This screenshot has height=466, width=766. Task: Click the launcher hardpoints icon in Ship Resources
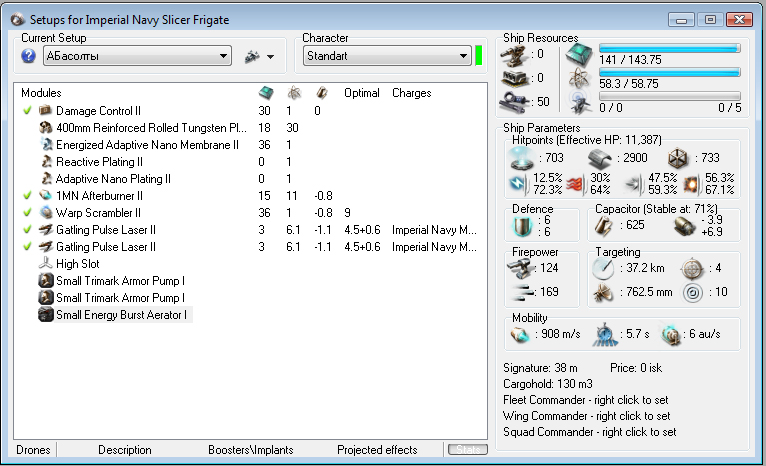click(515, 78)
